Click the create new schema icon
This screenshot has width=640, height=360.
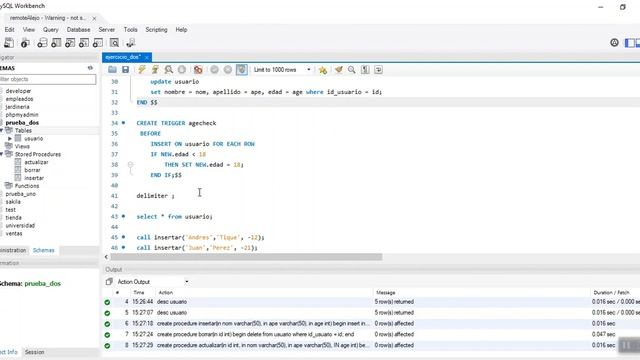tap(42, 43)
